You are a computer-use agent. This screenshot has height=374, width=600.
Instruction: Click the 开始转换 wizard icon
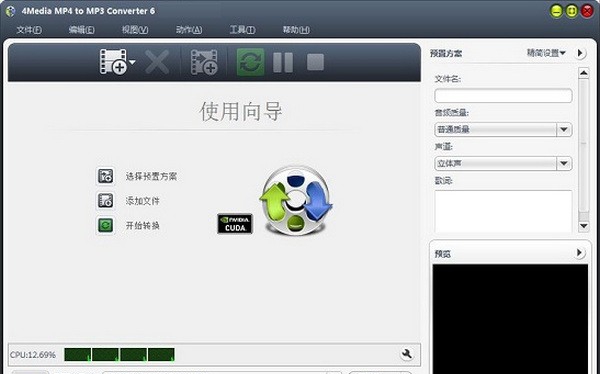(106, 225)
